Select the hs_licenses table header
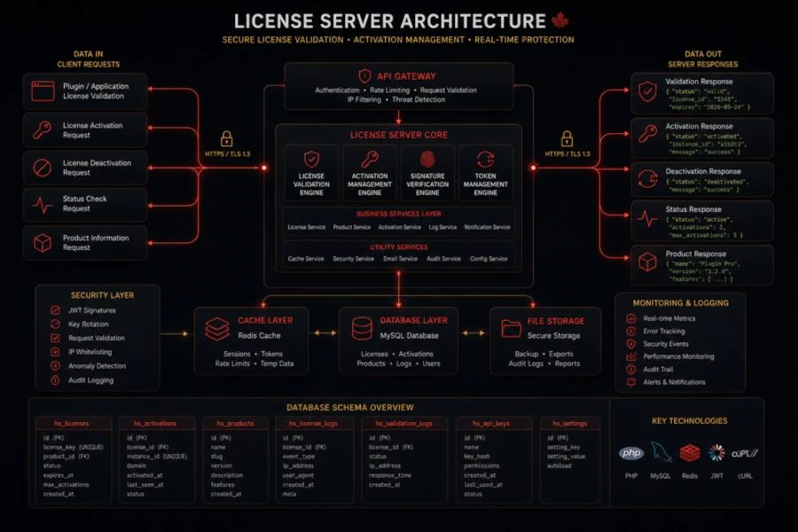The height and width of the screenshot is (532, 798). tap(74, 423)
